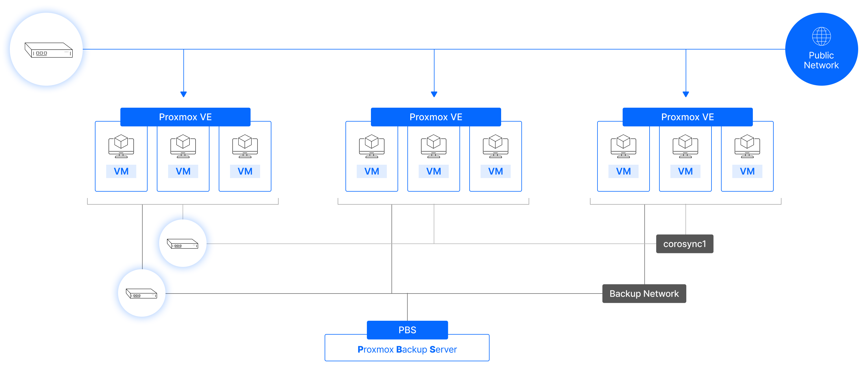The image size is (868, 374).
Task: Click middle VM label in right node
Action: tap(685, 171)
